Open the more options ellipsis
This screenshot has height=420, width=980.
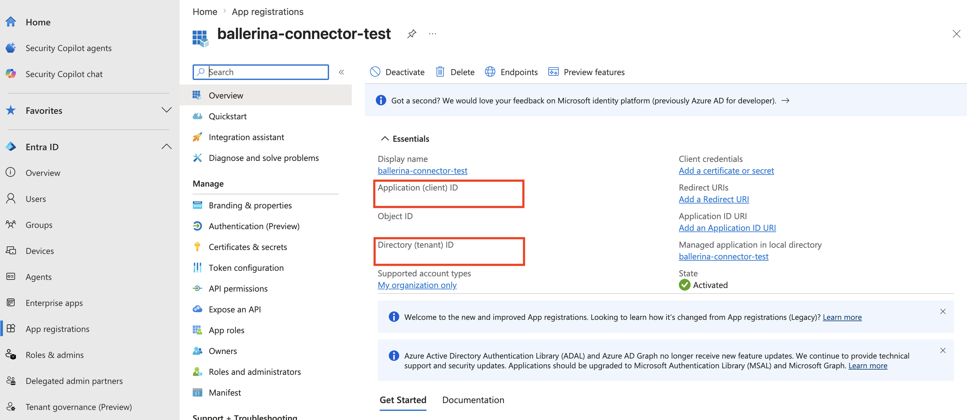tap(433, 34)
